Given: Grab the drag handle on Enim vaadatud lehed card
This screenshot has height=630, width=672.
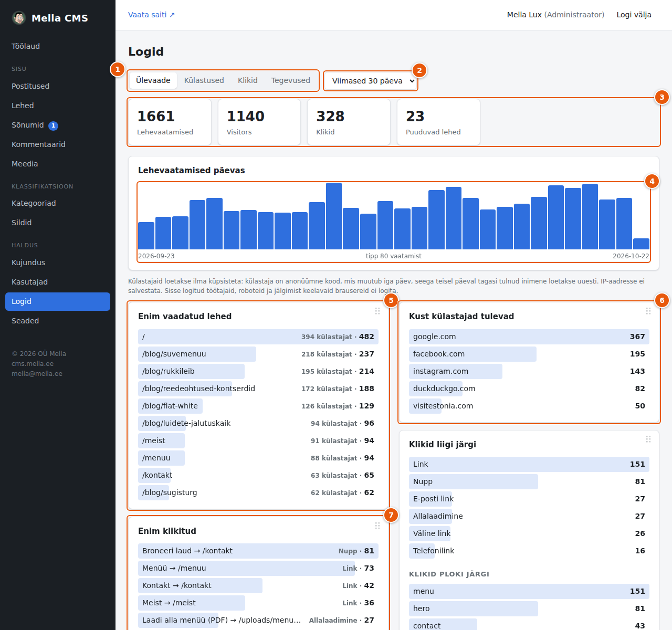Looking at the screenshot, I should pos(377,311).
